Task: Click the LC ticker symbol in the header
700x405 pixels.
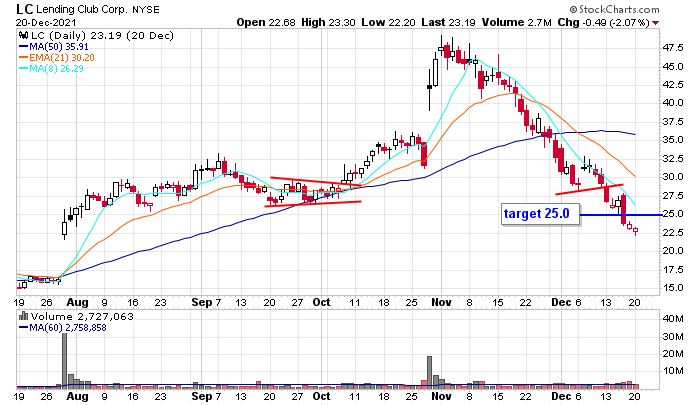Action: point(24,9)
